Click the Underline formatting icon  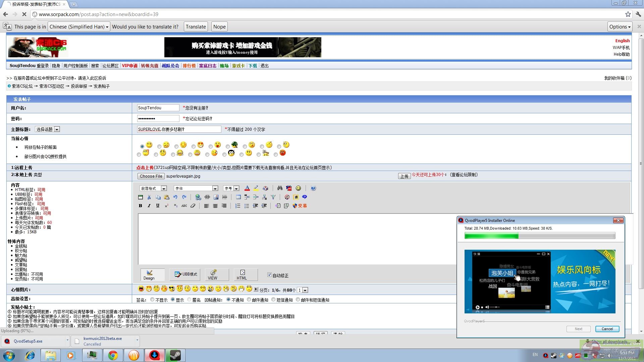pyautogui.click(x=158, y=206)
